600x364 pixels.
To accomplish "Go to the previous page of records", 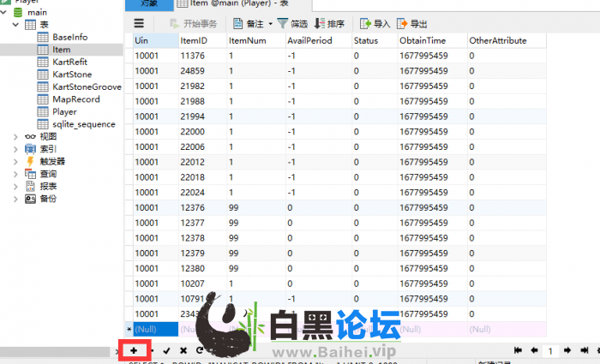I will point(533,350).
